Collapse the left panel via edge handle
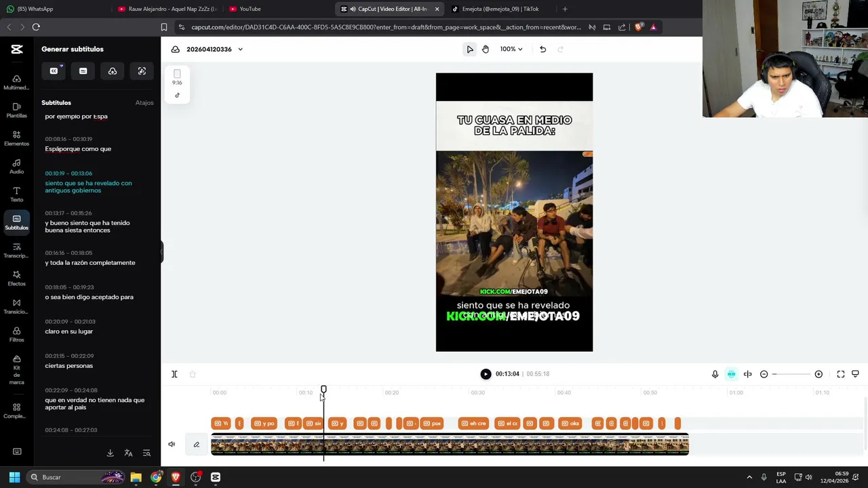Viewport: 868px width, 488px height. (x=161, y=252)
